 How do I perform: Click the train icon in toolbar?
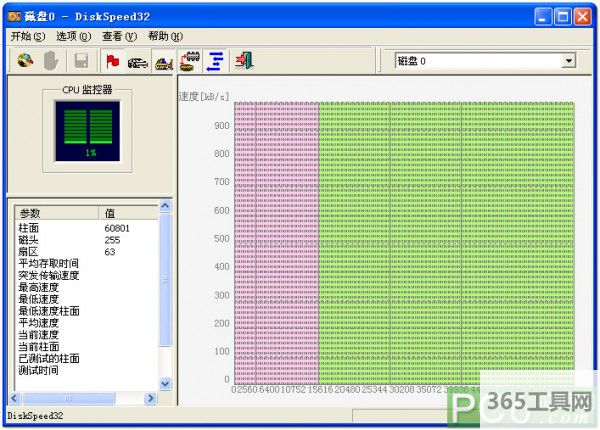click(x=189, y=60)
